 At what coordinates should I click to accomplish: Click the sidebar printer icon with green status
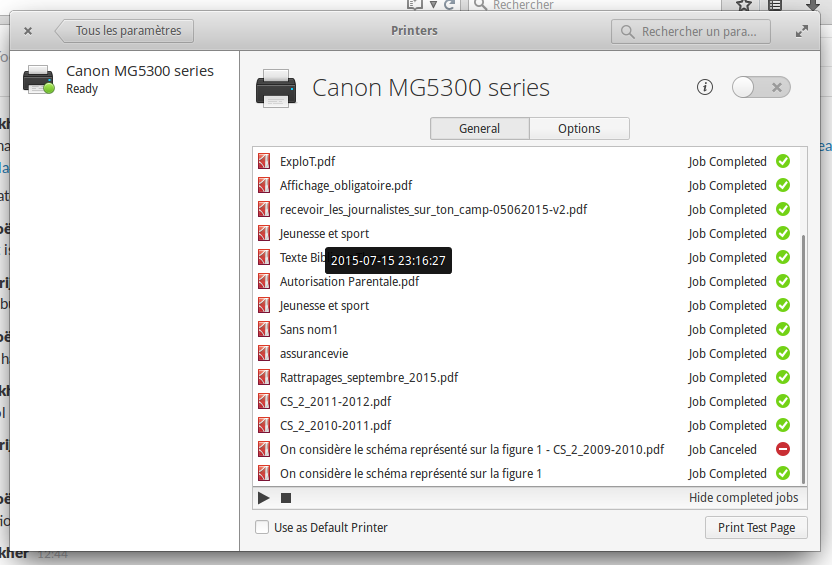point(38,80)
